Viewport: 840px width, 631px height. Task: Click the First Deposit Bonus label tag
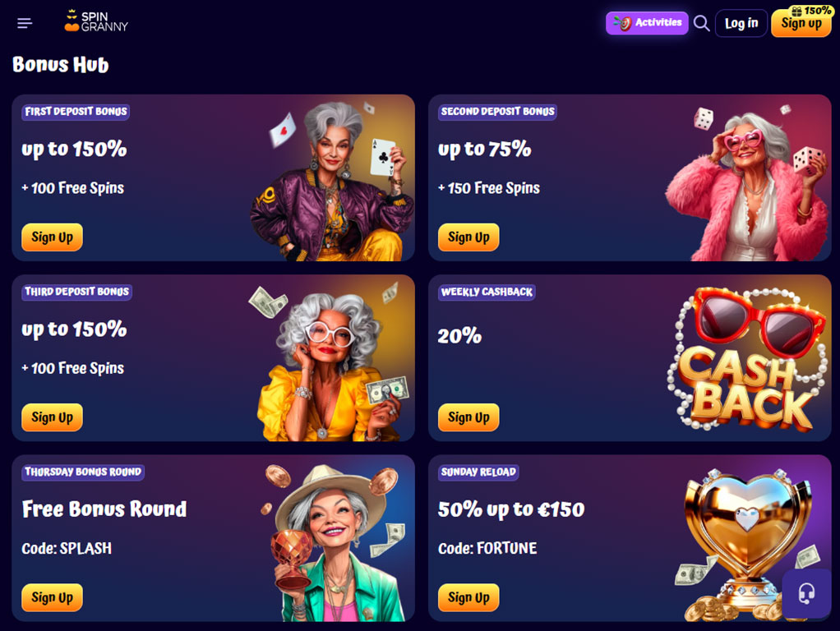click(76, 112)
